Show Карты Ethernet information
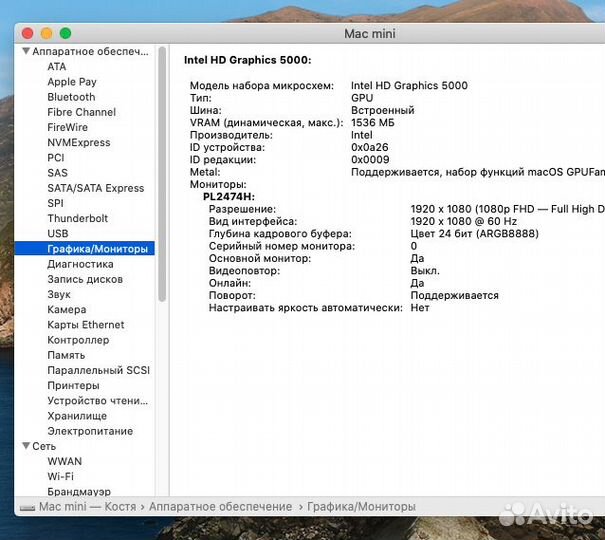The height and width of the screenshot is (540, 605). (86, 324)
